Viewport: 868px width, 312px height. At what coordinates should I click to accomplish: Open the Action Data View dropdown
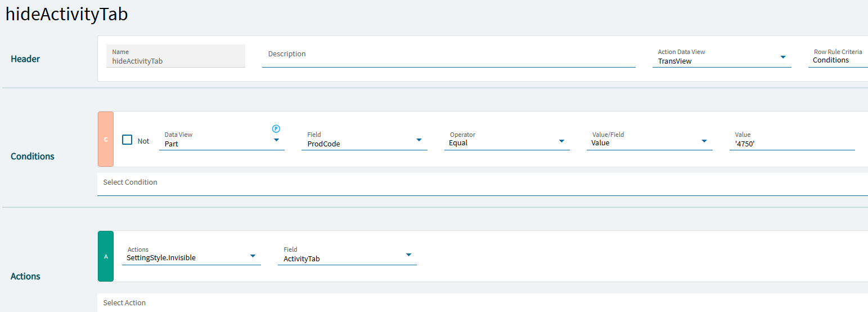click(782, 57)
